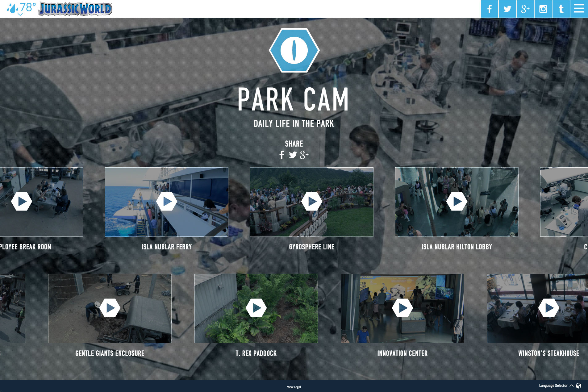Screen dimensions: 588x392
Task: Play the Isla Nublar Ferry video
Action: click(x=167, y=202)
